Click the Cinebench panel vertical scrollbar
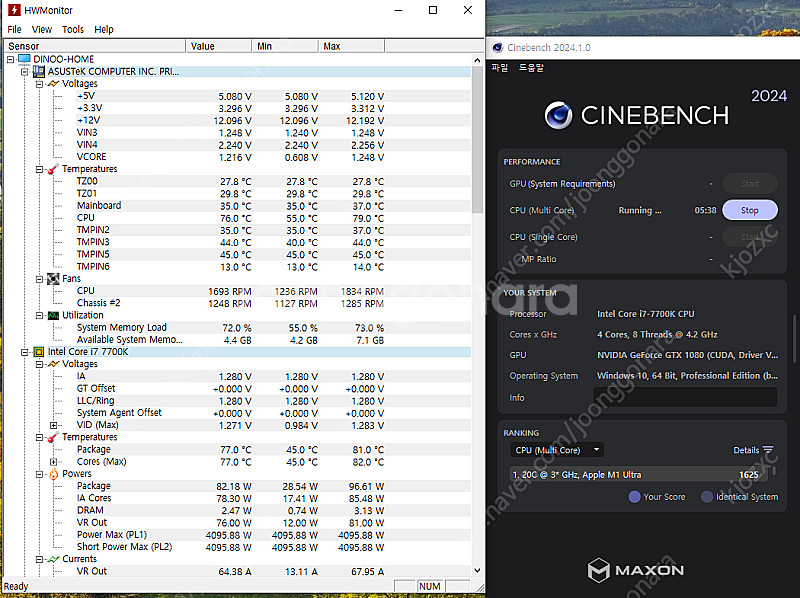This screenshot has height=598, width=800. point(794,339)
